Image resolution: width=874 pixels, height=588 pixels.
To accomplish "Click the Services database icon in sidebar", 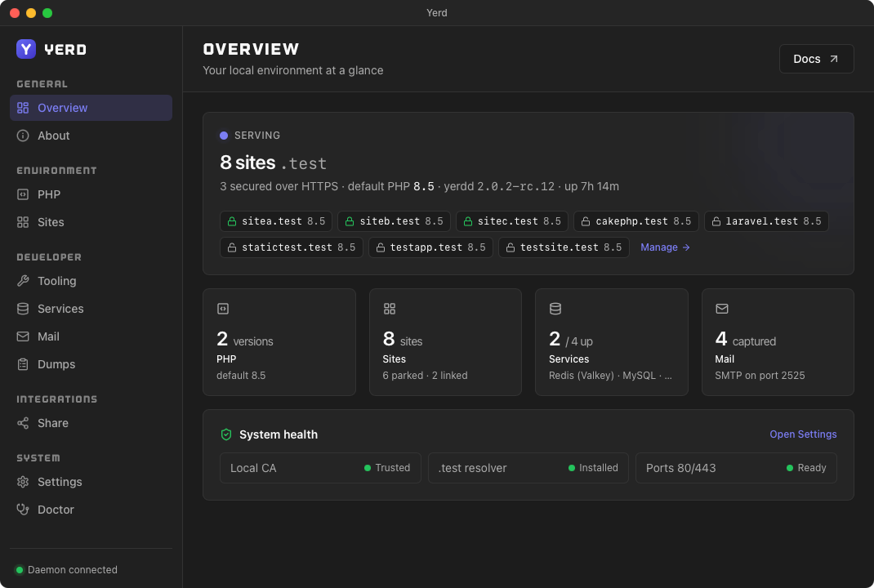I will 23,309.
